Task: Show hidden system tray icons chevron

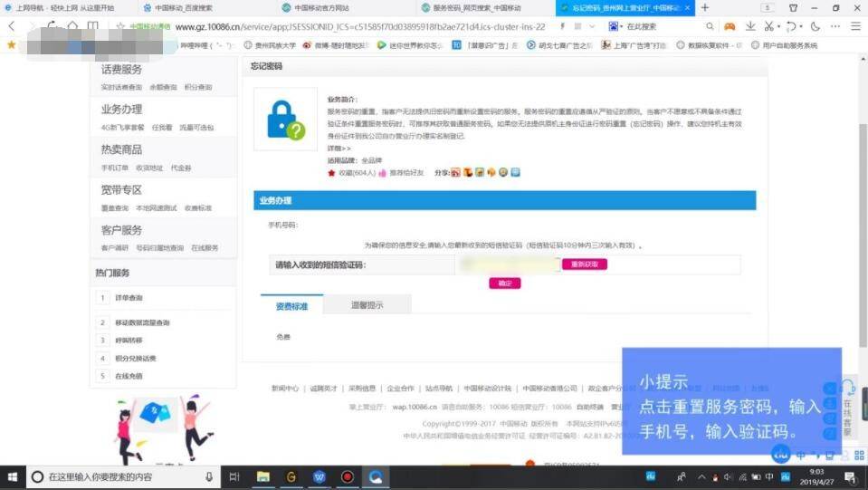Action: pyautogui.click(x=701, y=476)
